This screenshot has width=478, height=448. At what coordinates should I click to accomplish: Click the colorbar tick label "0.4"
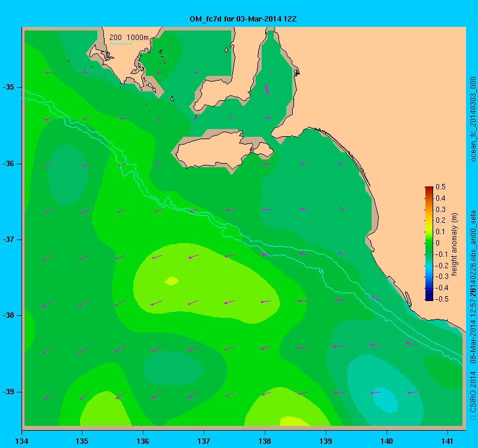click(440, 198)
